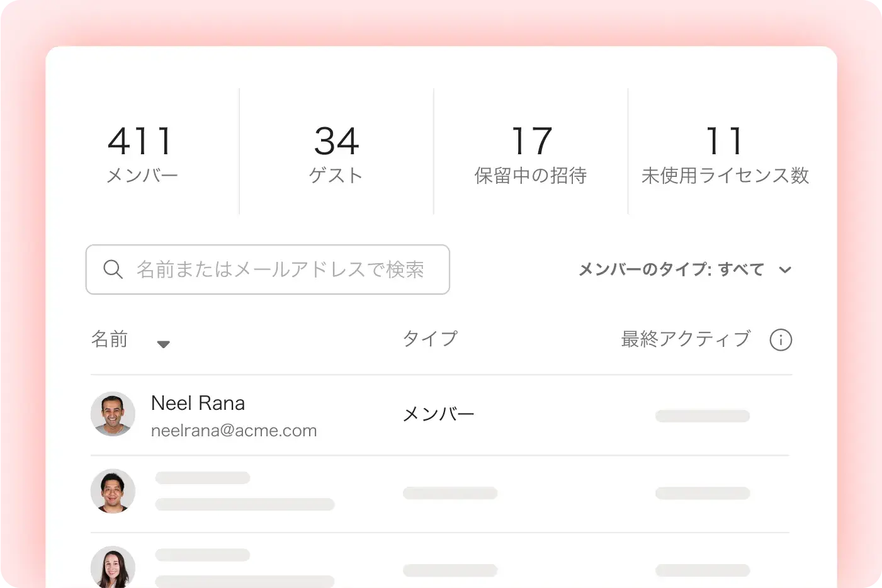Sort by the 名前 column header
Screen dimensions: 882x588
110,339
